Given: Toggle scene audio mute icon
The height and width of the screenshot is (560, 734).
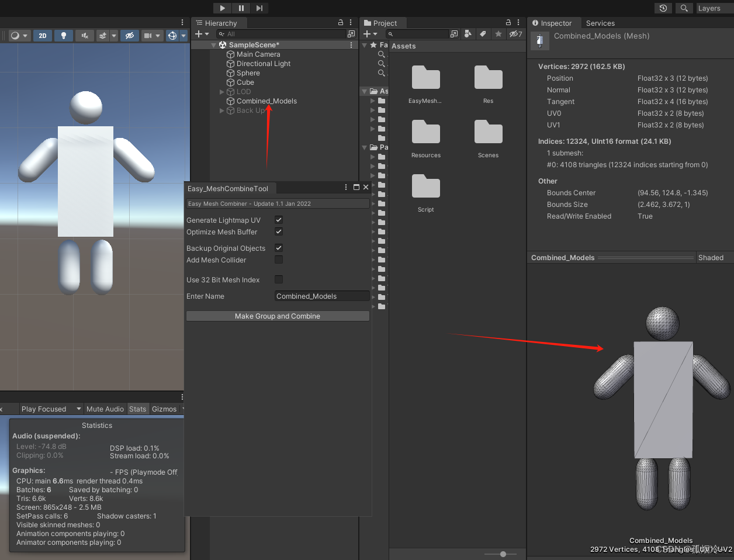Looking at the screenshot, I should point(85,36).
